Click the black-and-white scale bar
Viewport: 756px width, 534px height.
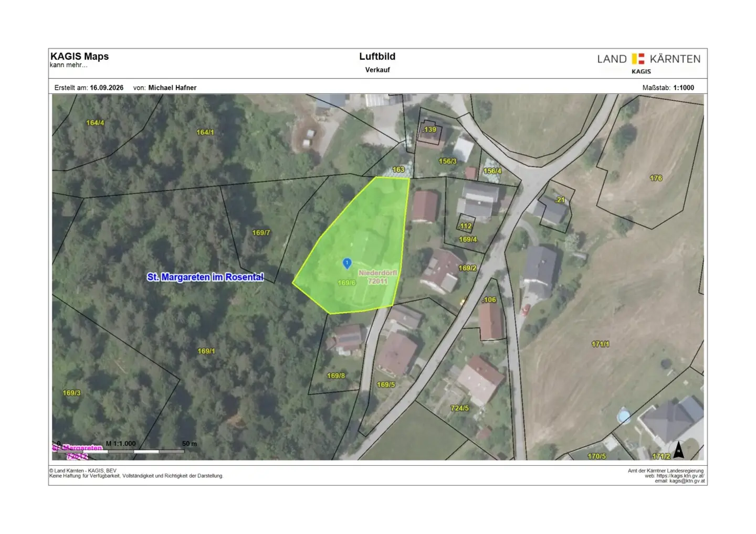coord(121,451)
